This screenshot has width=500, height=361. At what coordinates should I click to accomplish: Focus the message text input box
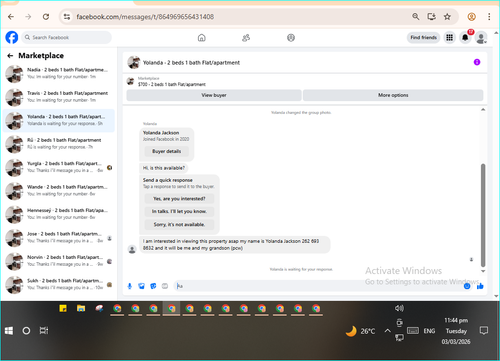click(x=318, y=286)
